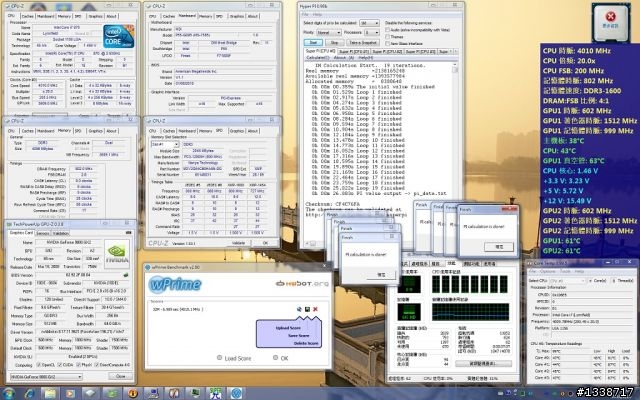Screen dimensions: 640x400
Task: Confirm the front PI calculation done dialog
Action: 499,247
